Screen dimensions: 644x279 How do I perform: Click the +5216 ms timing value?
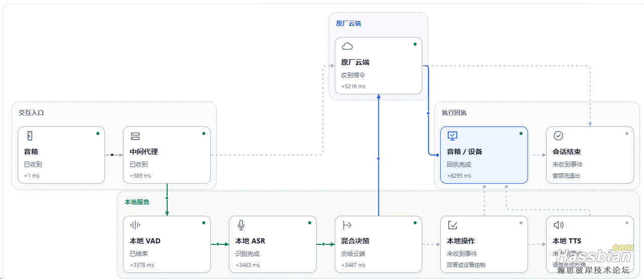pos(353,86)
